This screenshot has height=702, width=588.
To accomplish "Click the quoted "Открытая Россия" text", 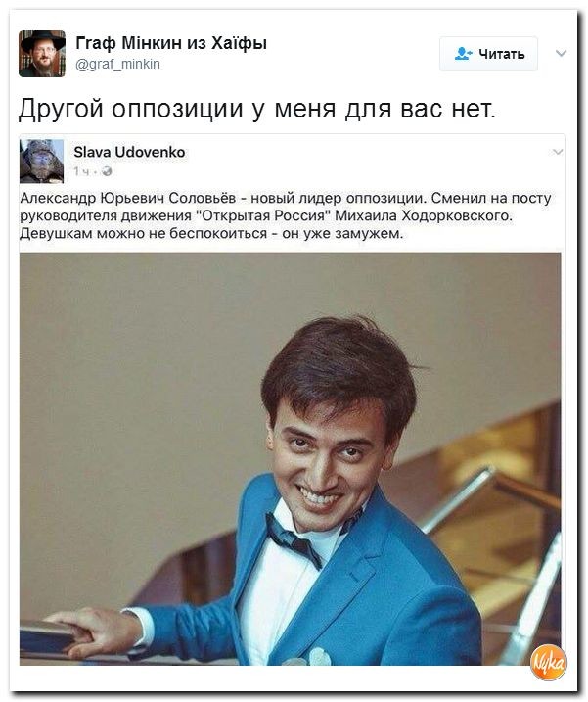I will 263,215.
